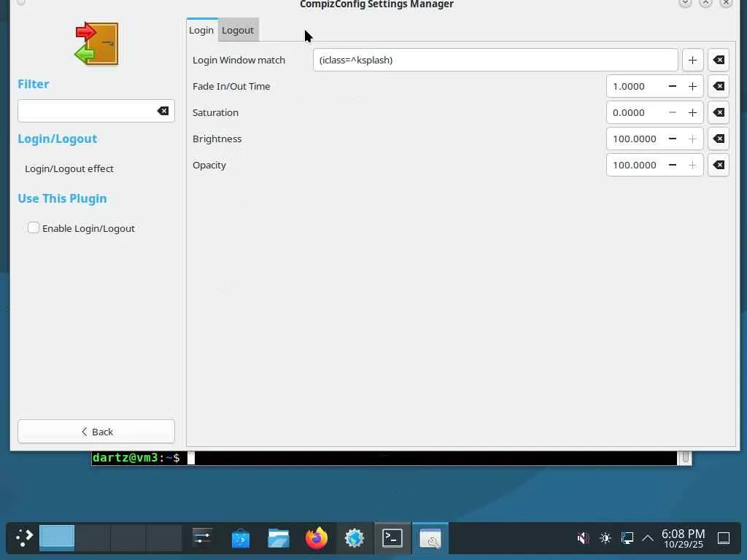This screenshot has height=560, width=747.
Task: Reset Login Window match to default
Action: pos(719,60)
